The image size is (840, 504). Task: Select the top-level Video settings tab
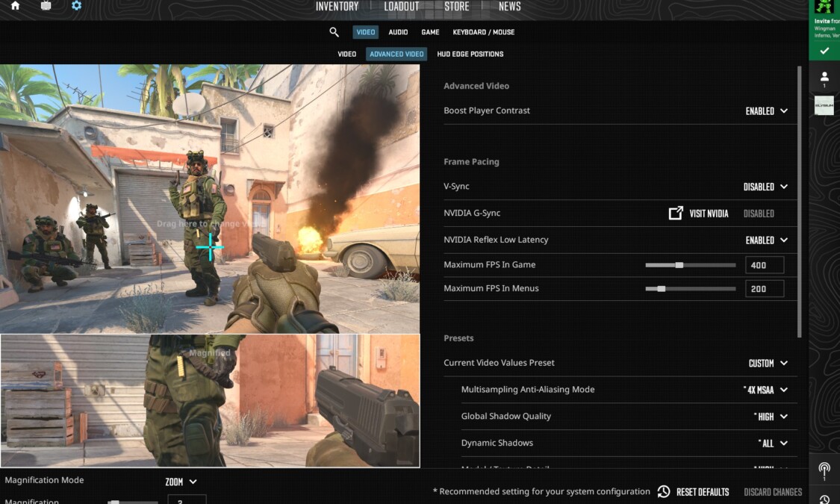pyautogui.click(x=365, y=32)
